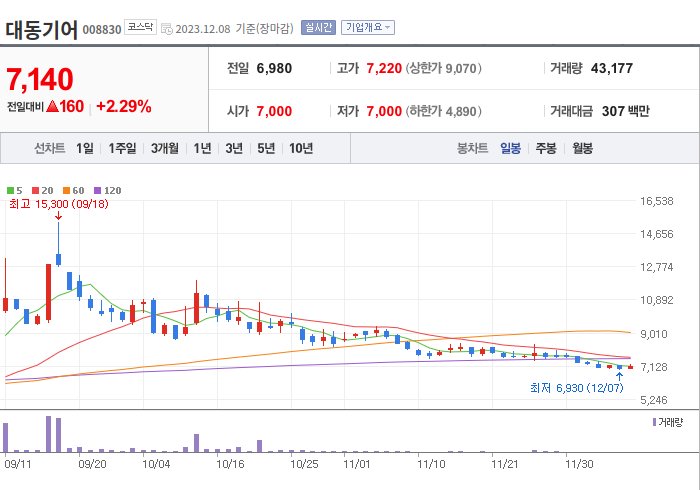Click the 고가 value 7,220
Image resolution: width=700 pixels, height=490 pixels.
[x=384, y=68]
